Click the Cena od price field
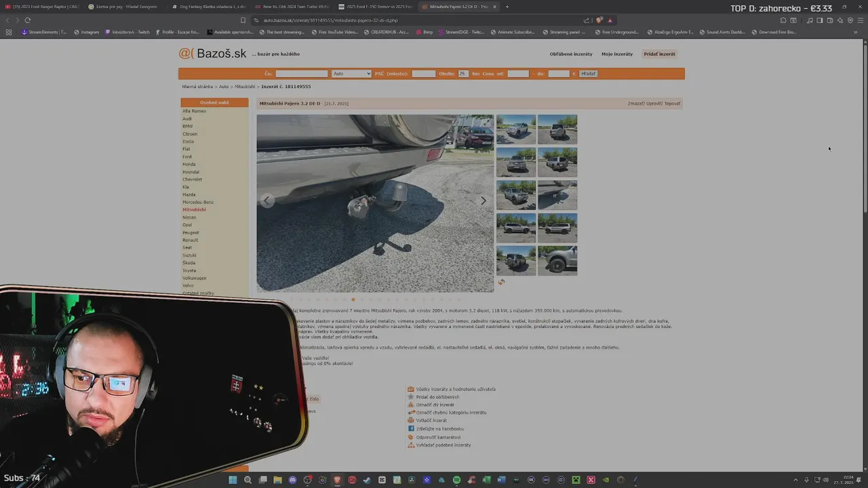The image size is (868, 488). click(x=518, y=73)
